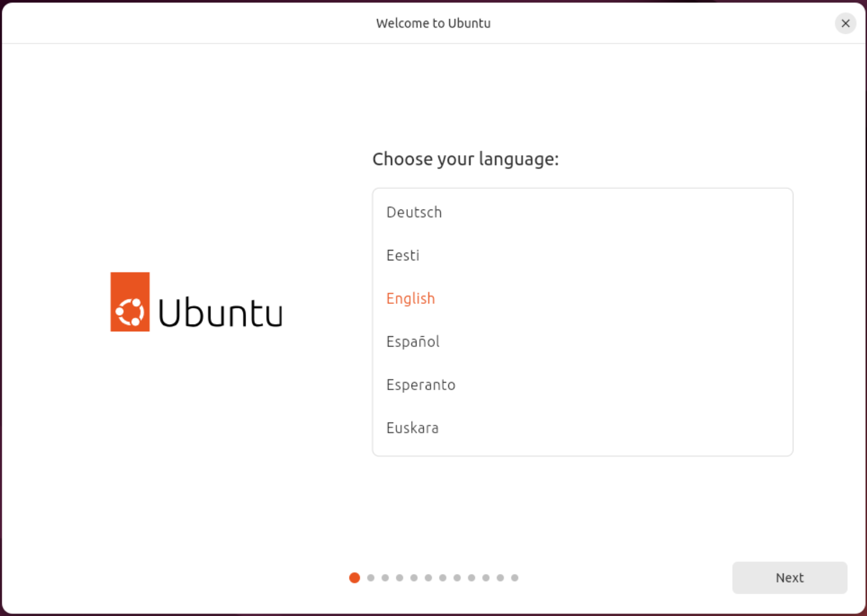Jump to the seventh page indicator dot
Viewport: 867px width, 616px height.
pyautogui.click(x=443, y=578)
